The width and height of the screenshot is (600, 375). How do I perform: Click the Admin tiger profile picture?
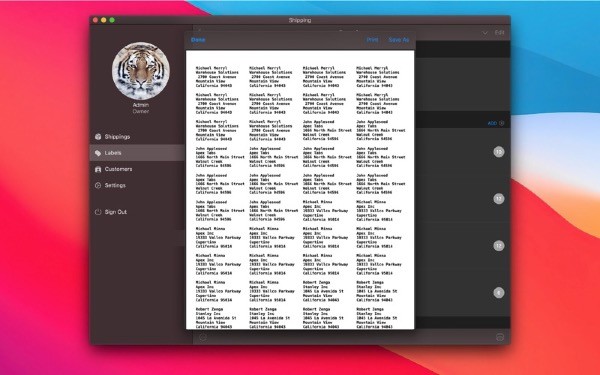pyautogui.click(x=141, y=71)
